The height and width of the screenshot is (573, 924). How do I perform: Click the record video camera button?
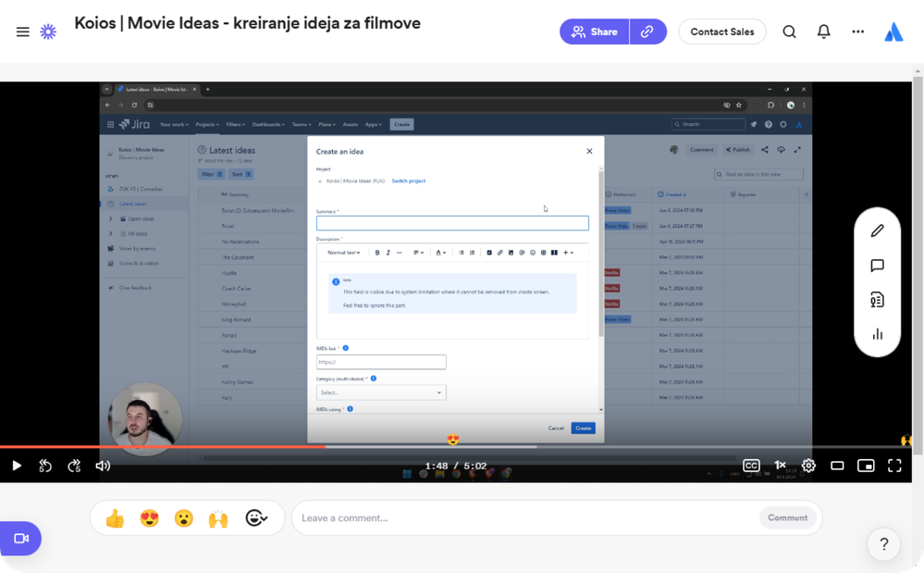click(20, 538)
